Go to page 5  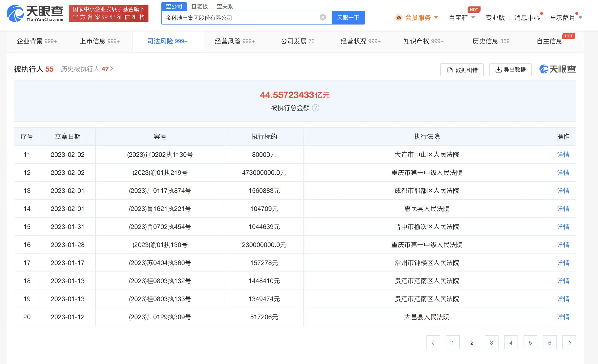click(530, 342)
